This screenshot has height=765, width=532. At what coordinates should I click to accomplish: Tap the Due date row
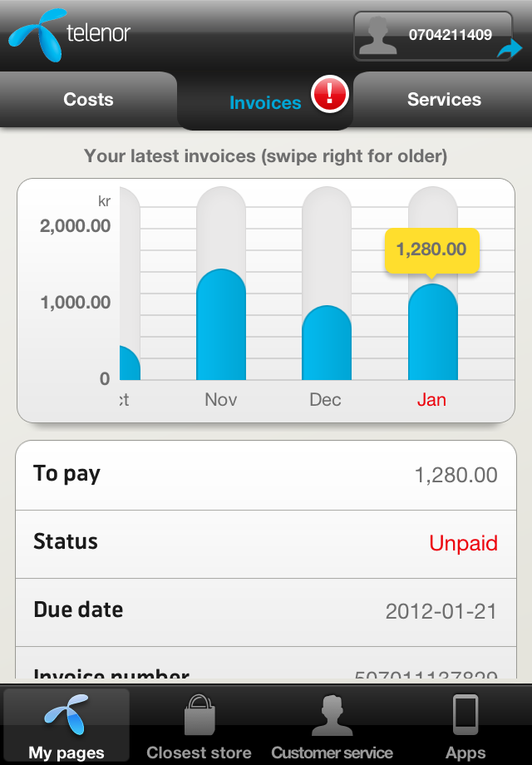[x=266, y=611]
